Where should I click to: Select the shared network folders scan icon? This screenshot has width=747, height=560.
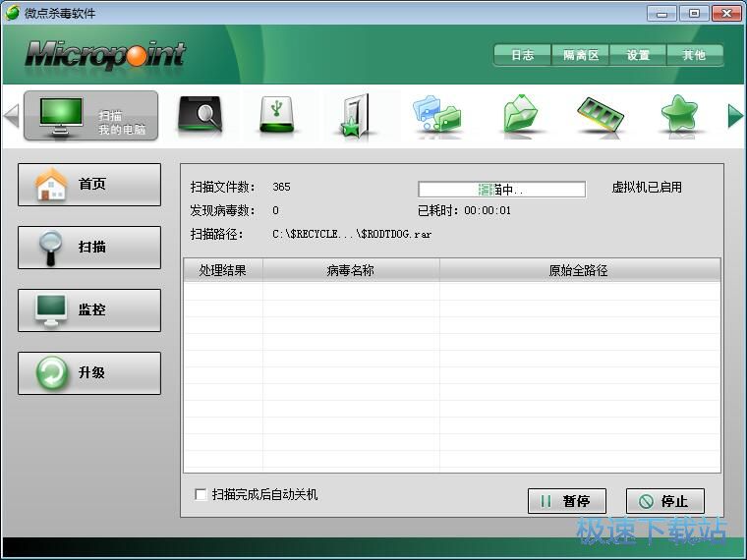[437, 116]
